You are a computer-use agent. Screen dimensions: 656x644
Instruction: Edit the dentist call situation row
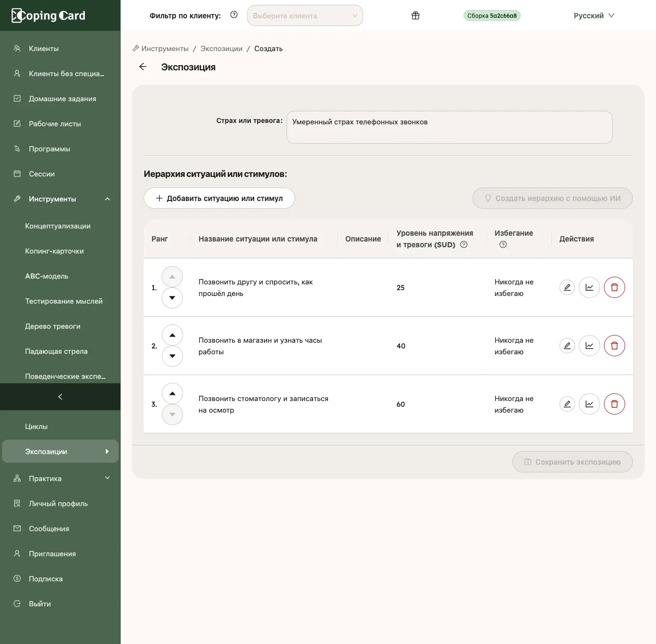coord(567,404)
